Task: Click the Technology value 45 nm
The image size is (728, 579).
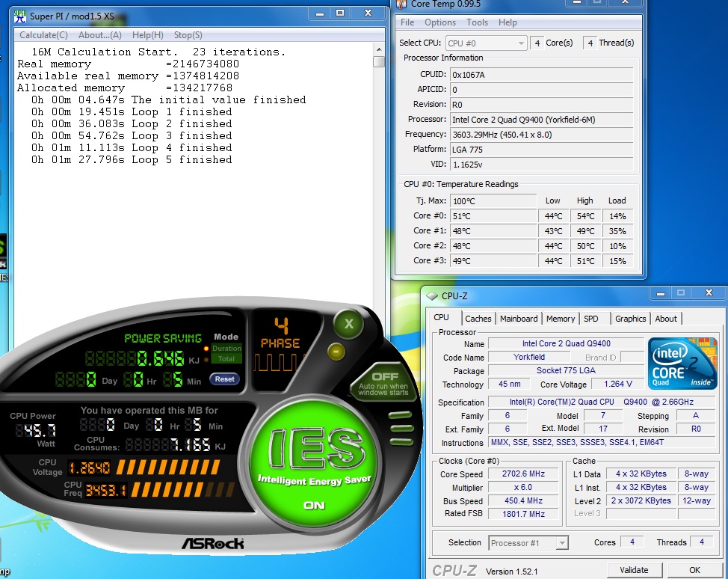Action: tap(509, 385)
